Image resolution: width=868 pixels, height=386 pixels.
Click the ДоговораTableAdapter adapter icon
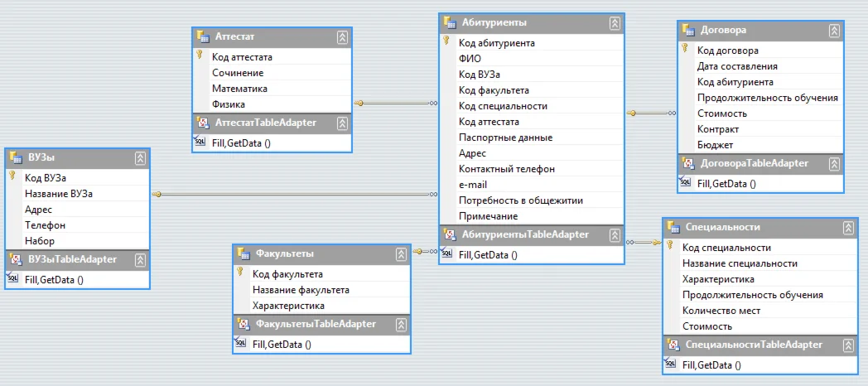click(x=687, y=163)
